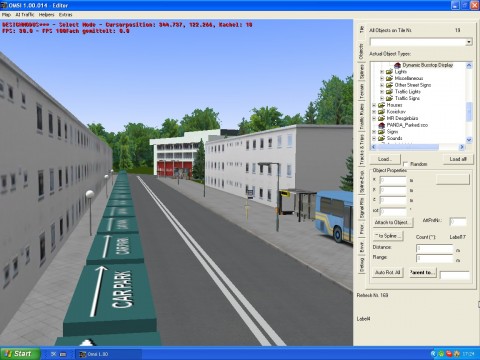Click the Omsi 1.00 taskbar button
The image size is (480, 360).
tap(109, 354)
